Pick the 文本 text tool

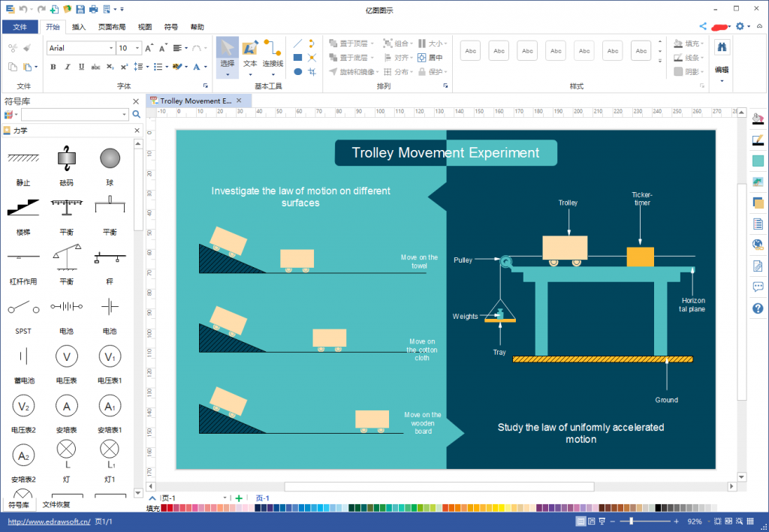250,57
